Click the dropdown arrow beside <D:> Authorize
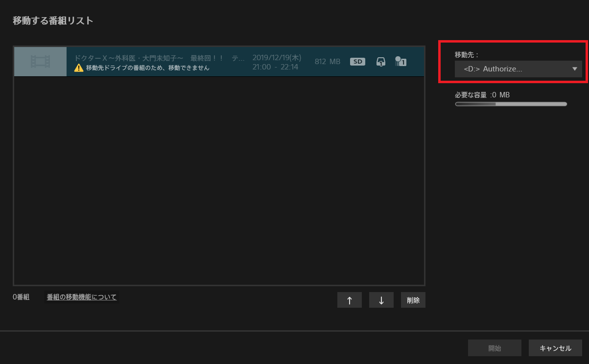The image size is (589, 364). (575, 69)
